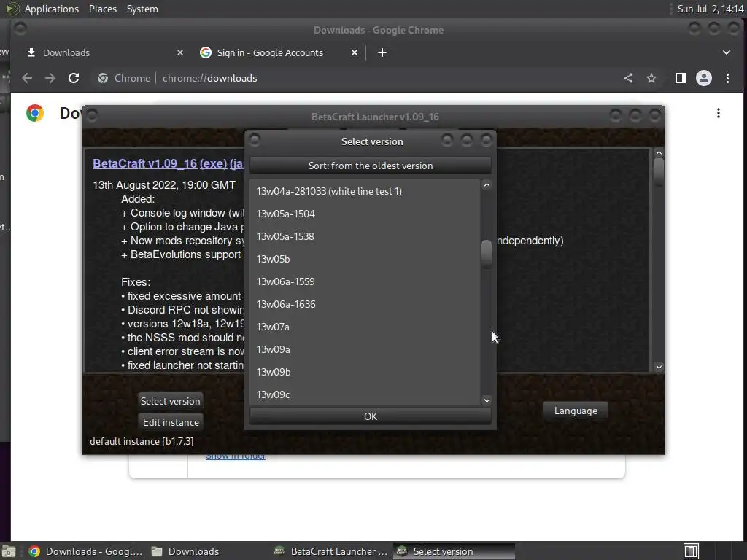The image size is (747, 560).
Task: Switch to BetaCraft Launcher taskbar entry
Action: point(331,551)
